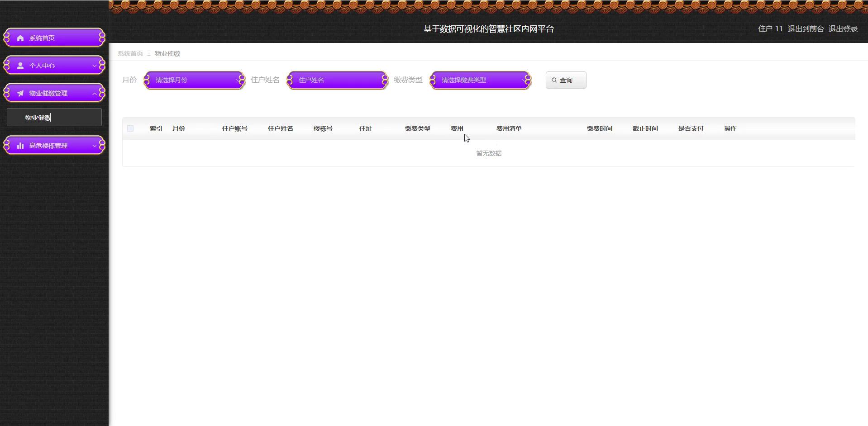Open the 请选择缴费类型 dropdown
Image resolution: width=868 pixels, height=426 pixels.
[481, 80]
